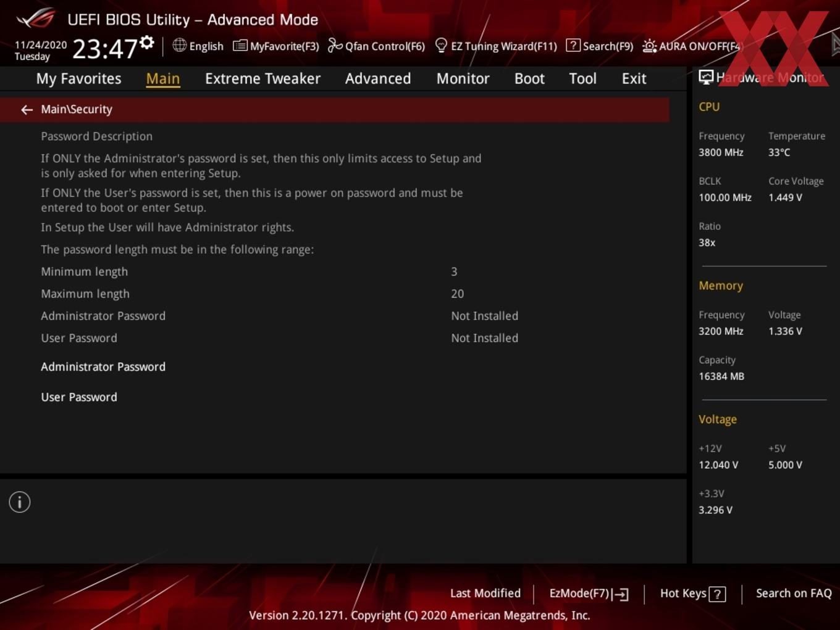Click the User Password Not Installed status
The image size is (840, 630).
[484, 338]
